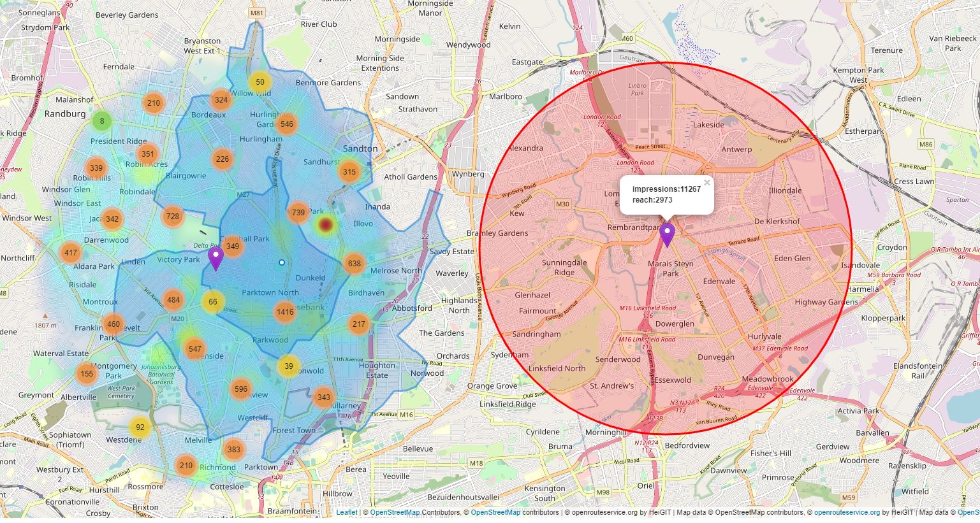The height and width of the screenshot is (523, 980).
Task: Click the Highway Gardens map label
Action: tap(826, 302)
